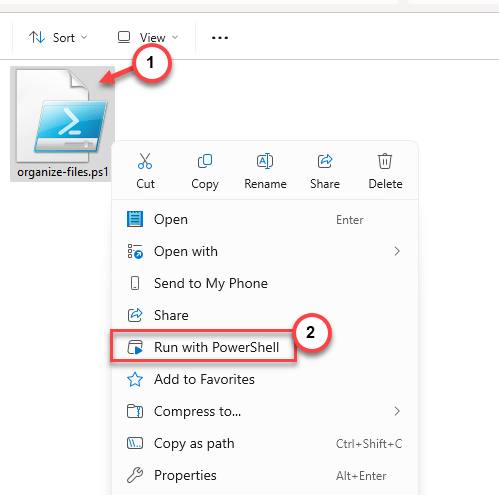Click the Send to My Phone icon

click(135, 283)
